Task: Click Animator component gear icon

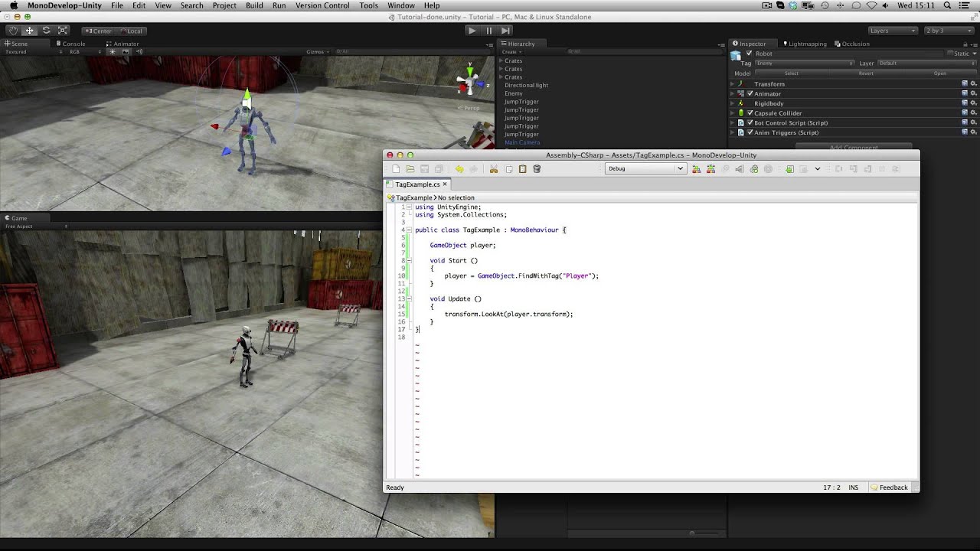Action: (x=973, y=93)
